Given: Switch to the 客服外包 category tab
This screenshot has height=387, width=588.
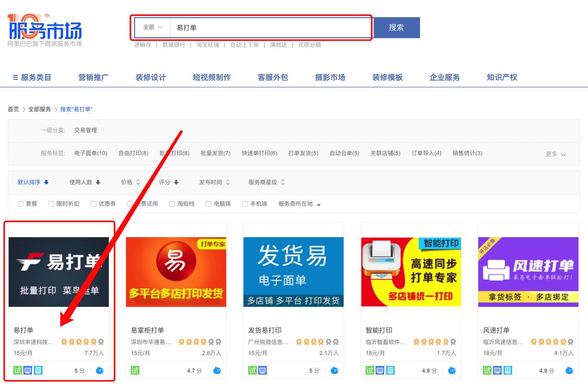Looking at the screenshot, I should tap(273, 77).
